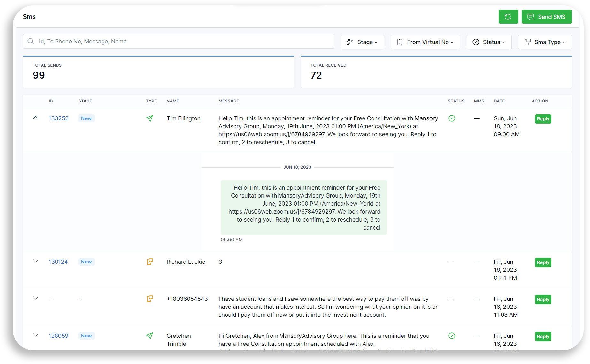Click the incoming message icon on row +18036054543
590x364 pixels.
coord(149,299)
